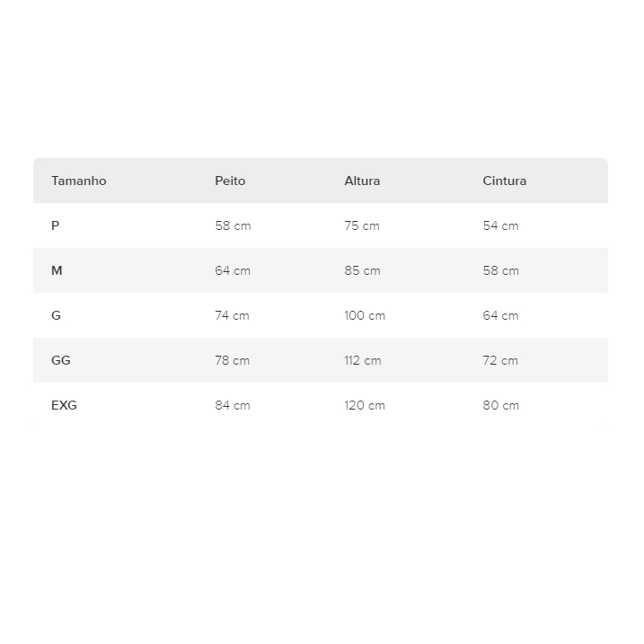Screen dimensions: 644x644
Task: Click the 80 cm waist value
Action: coord(500,405)
